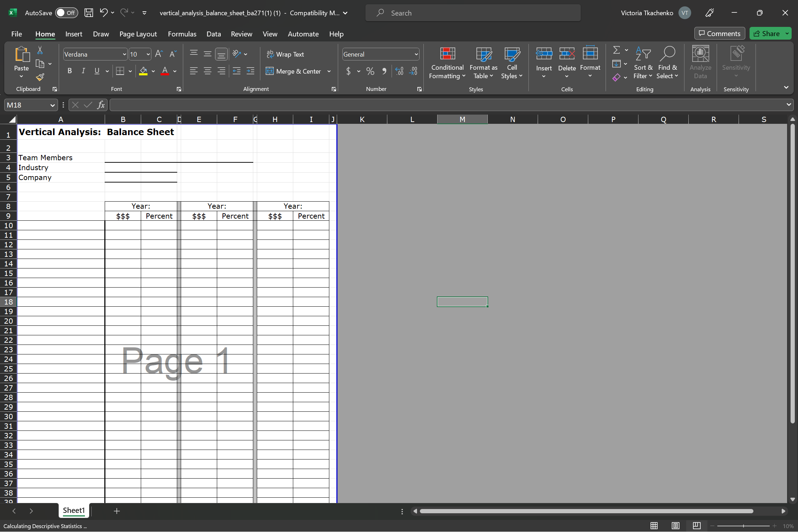Click the Format Painter brush icon
The height and width of the screenshot is (532, 798).
(x=40, y=77)
